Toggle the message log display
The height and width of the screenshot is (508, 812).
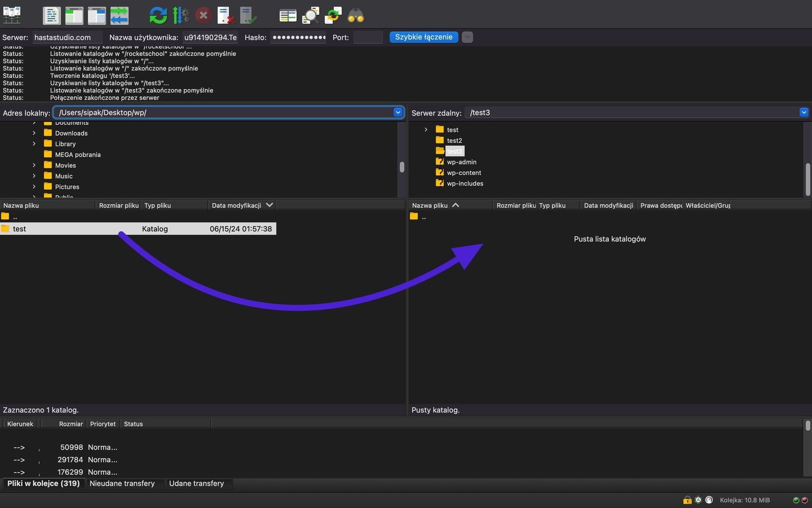[51, 15]
